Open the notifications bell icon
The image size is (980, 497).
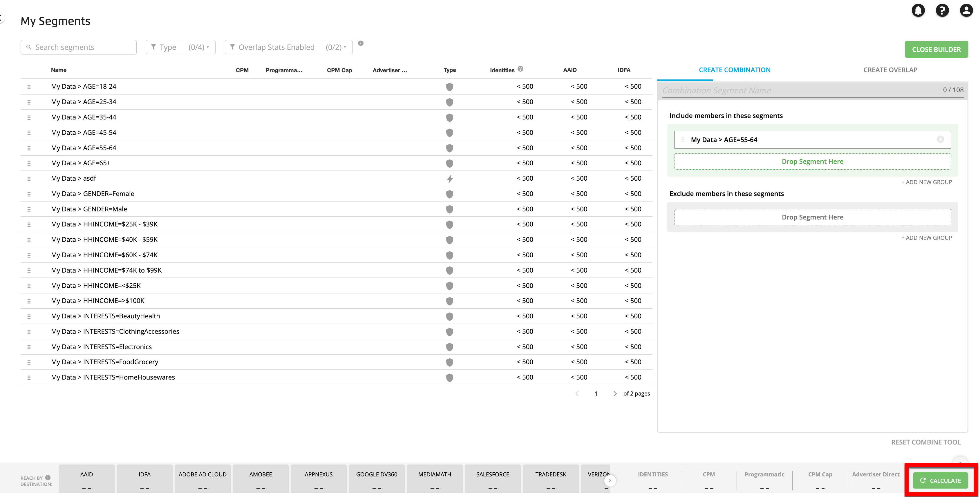[918, 10]
